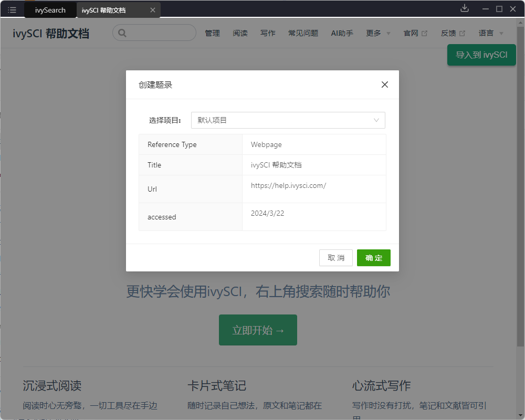Open the 阅读 nav item
This screenshot has width=525, height=420.
point(240,33)
